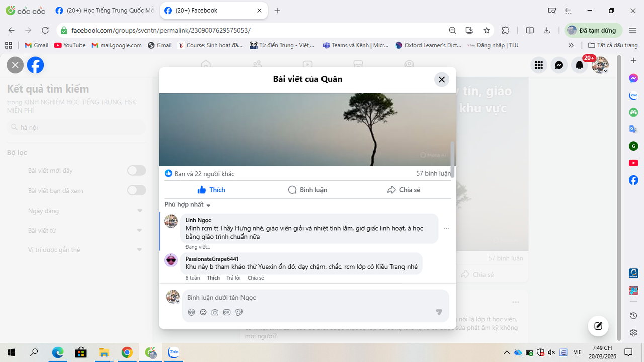Click the Chia sẻ share button on the post

point(404,190)
